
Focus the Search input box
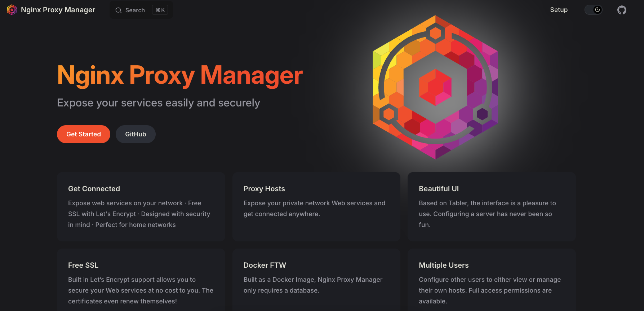[x=135, y=10]
